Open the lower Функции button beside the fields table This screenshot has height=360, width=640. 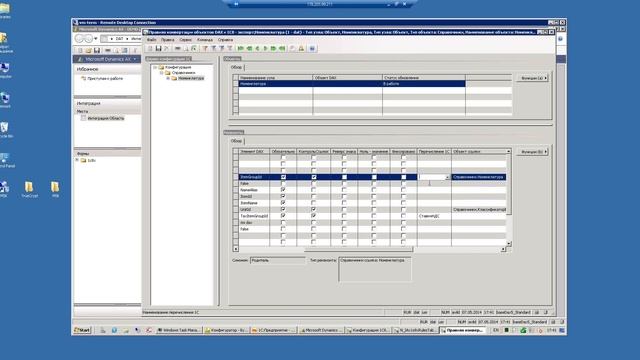tap(532, 152)
